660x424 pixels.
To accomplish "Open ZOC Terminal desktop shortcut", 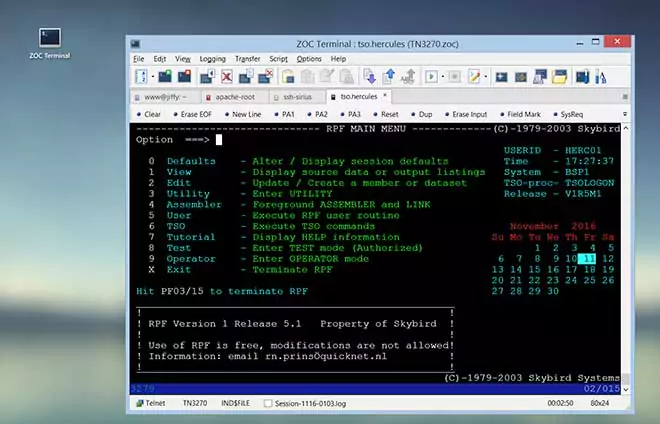I will pyautogui.click(x=50, y=43).
